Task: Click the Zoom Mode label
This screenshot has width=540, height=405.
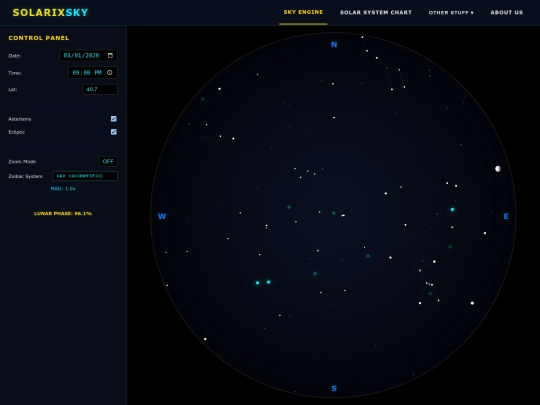Action: [22, 162]
